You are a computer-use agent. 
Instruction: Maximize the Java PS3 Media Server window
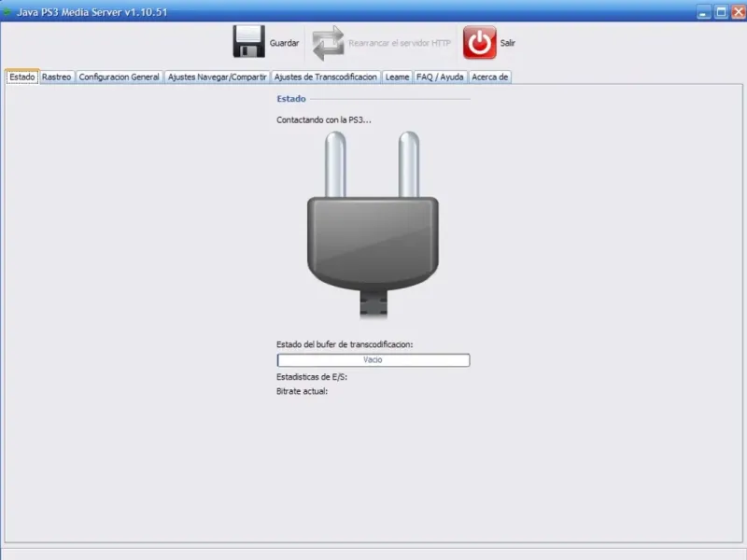click(721, 12)
